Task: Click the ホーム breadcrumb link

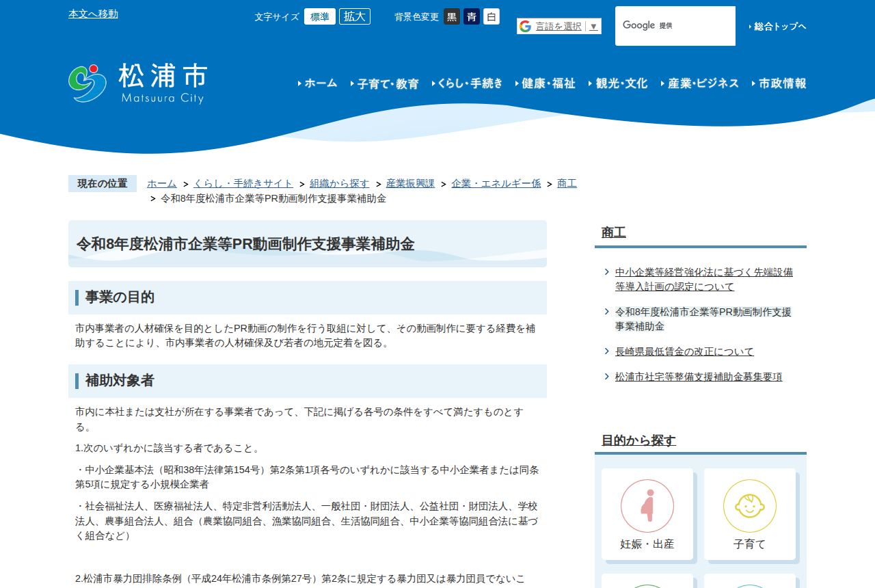Action: tap(162, 183)
